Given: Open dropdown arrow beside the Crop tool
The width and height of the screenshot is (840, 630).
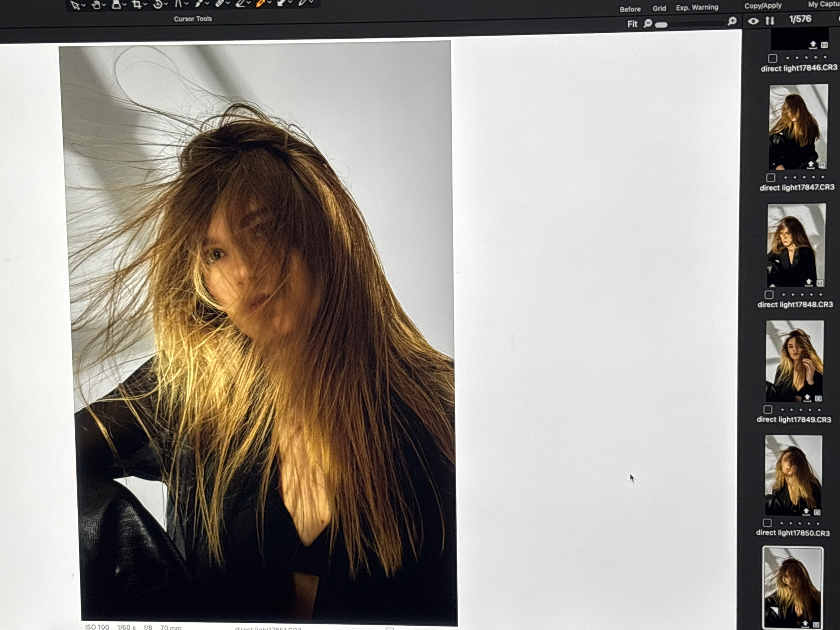Looking at the screenshot, I should (x=145, y=5).
